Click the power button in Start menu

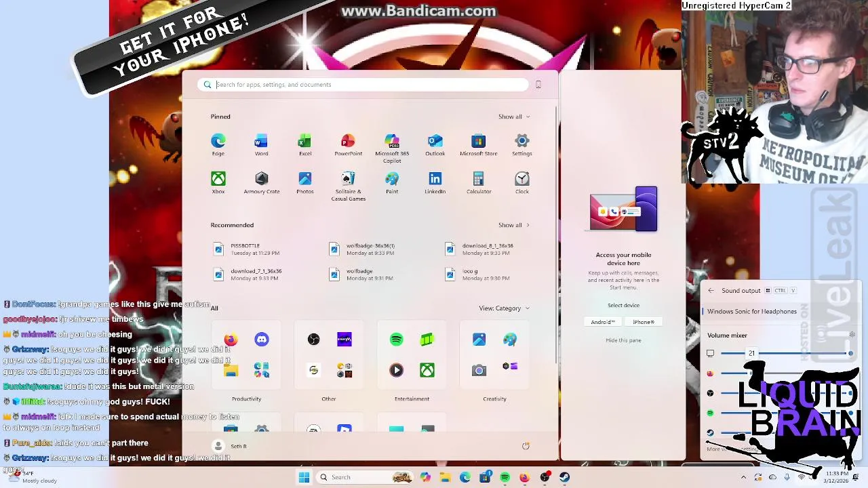coord(526,446)
